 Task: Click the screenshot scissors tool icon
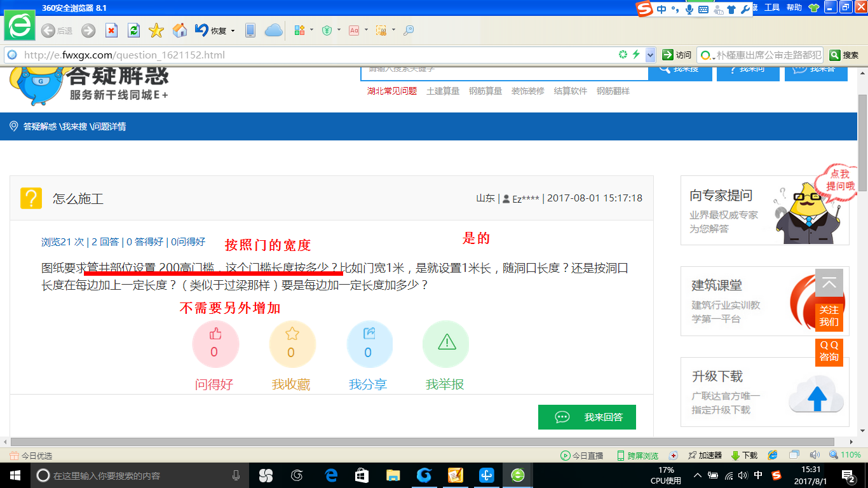(380, 30)
